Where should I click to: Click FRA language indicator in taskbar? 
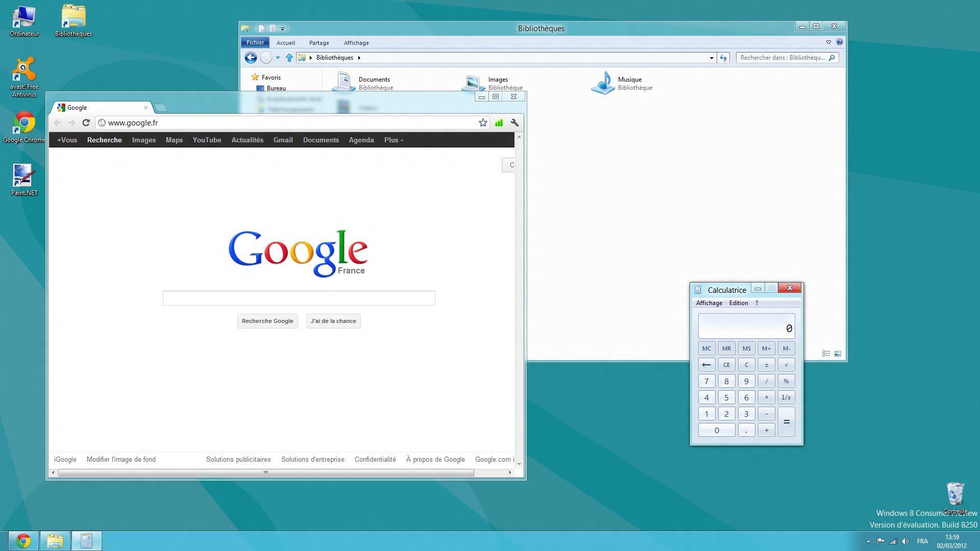click(922, 541)
